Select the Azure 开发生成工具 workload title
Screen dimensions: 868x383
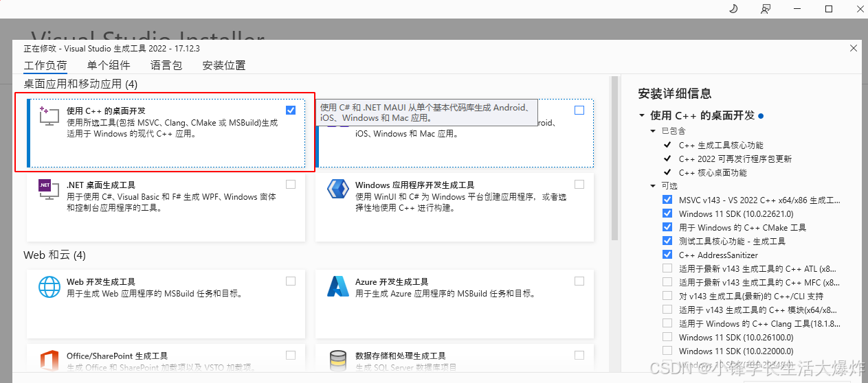(392, 282)
